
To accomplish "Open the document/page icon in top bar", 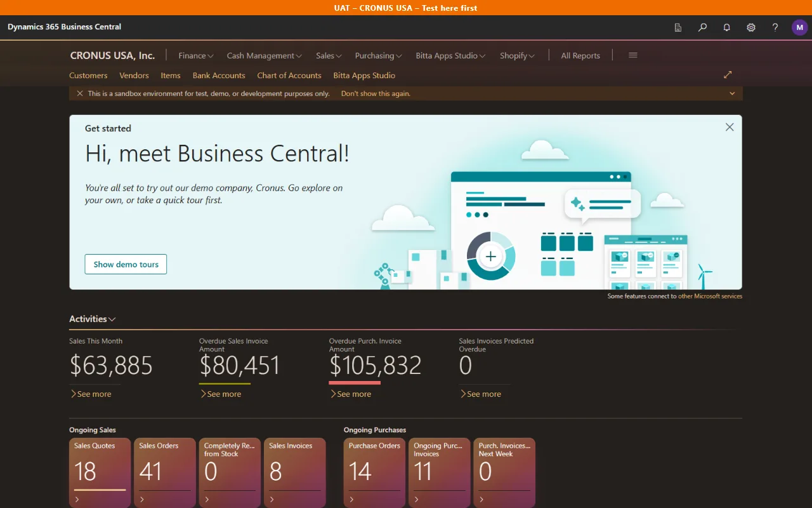I will (678, 27).
